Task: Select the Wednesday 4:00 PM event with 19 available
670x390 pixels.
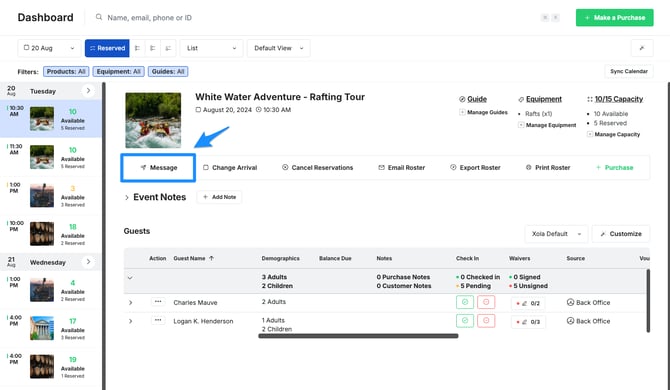Action: click(x=51, y=367)
